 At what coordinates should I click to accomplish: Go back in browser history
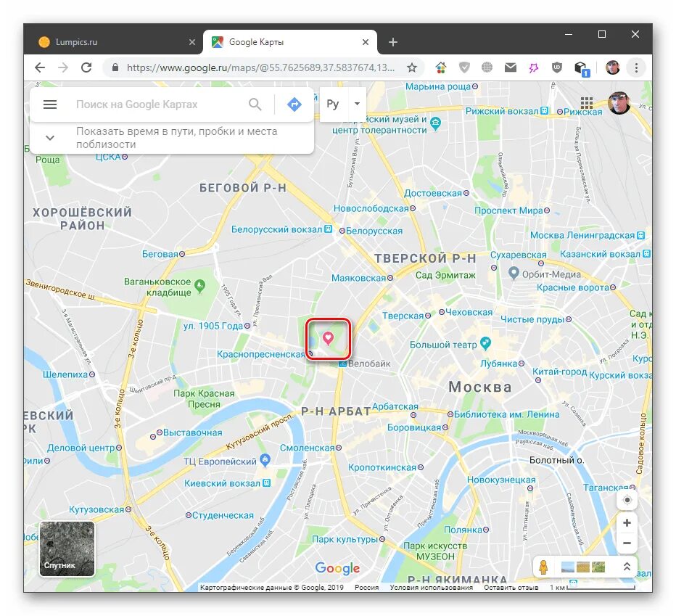tap(40, 67)
